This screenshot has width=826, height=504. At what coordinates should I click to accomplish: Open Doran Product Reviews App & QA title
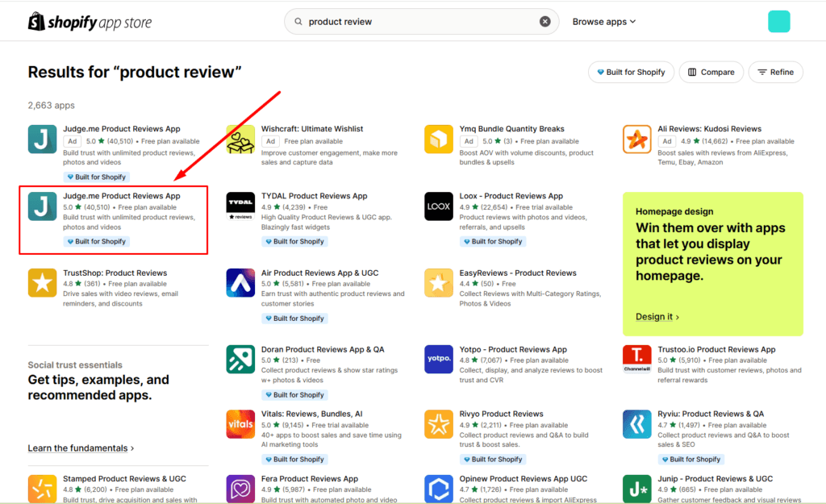click(x=323, y=349)
